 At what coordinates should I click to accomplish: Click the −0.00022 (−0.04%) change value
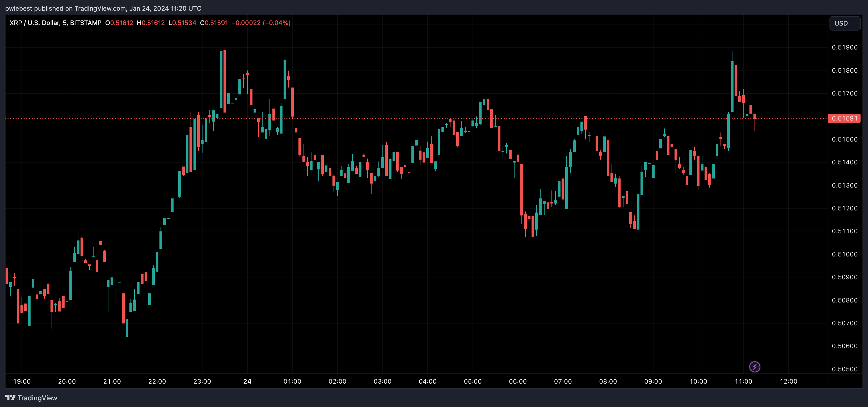tap(261, 23)
